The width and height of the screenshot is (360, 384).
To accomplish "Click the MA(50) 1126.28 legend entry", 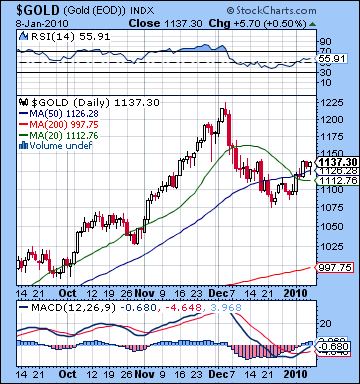I will click(x=64, y=114).
